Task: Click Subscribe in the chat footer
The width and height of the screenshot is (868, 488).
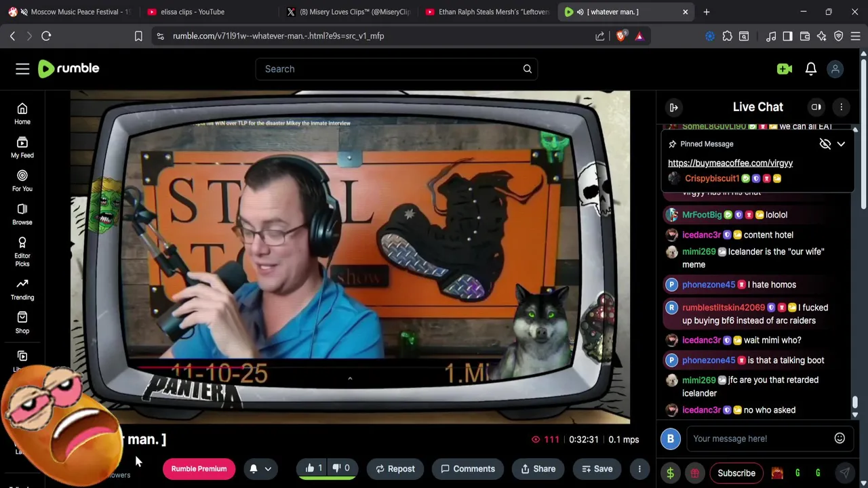Action: coord(736,473)
